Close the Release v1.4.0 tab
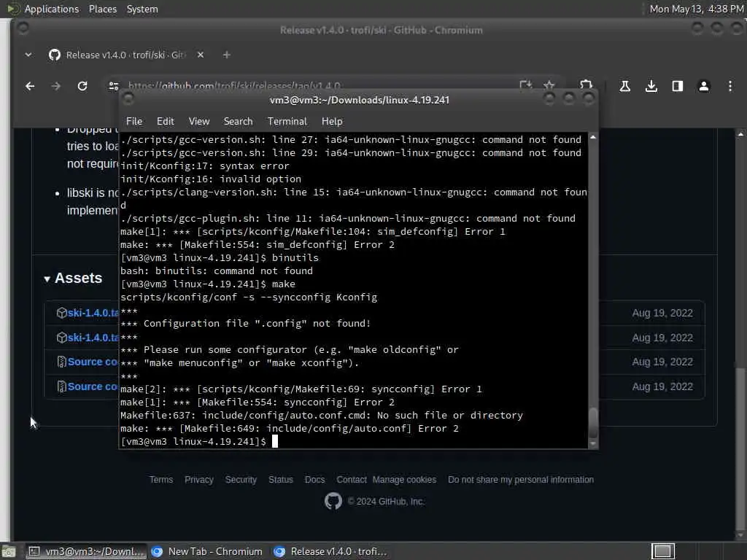This screenshot has width=747, height=560. point(201,55)
